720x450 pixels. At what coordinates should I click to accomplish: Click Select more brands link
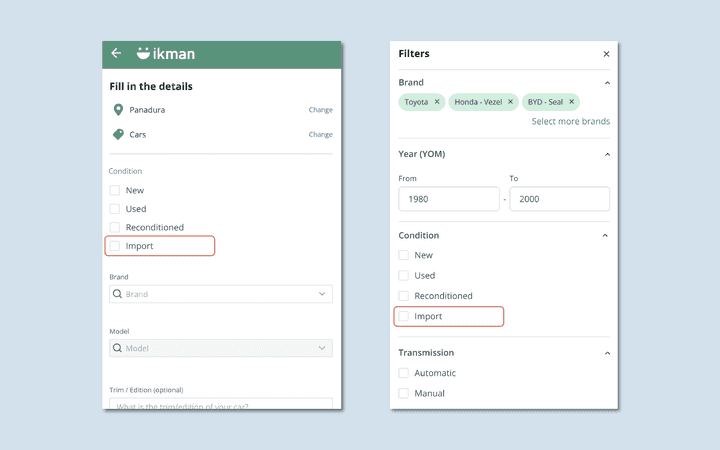click(x=571, y=121)
